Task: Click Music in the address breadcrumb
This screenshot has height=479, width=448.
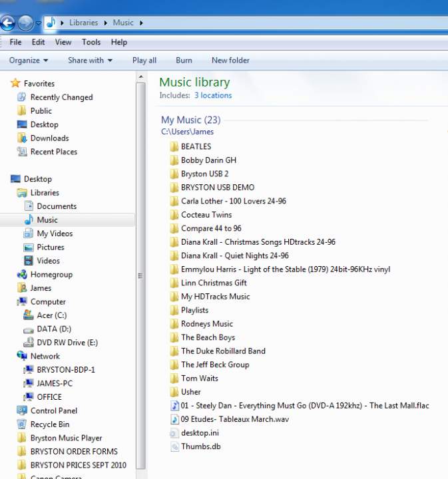Action: [x=123, y=23]
